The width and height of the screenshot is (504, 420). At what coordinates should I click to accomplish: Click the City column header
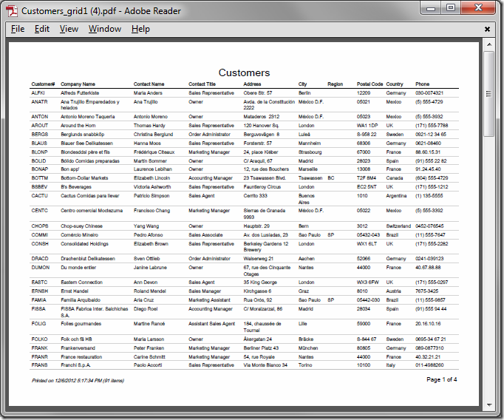point(302,84)
